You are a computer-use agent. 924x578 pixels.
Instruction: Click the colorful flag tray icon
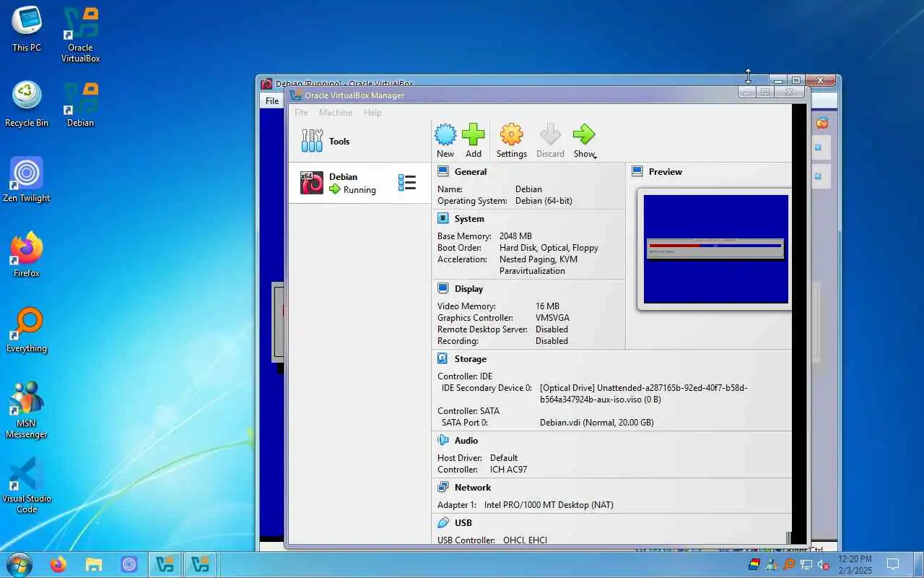pyautogui.click(x=755, y=564)
